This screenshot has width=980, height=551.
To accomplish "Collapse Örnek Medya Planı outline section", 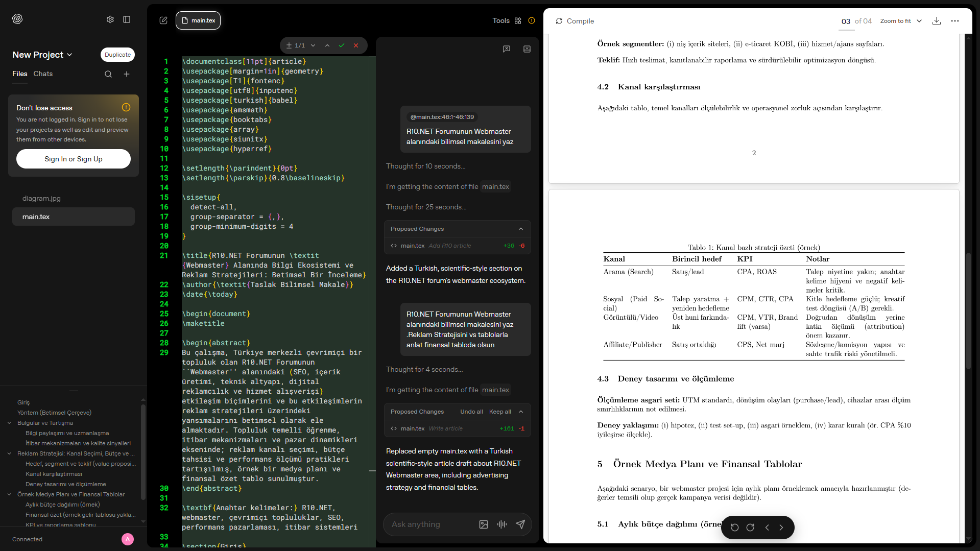I will pos(9,494).
